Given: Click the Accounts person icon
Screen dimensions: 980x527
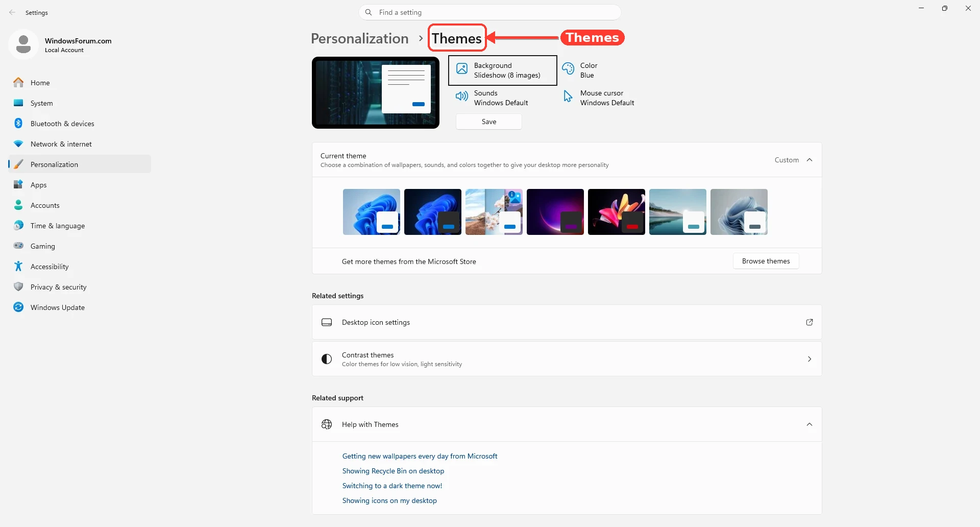Looking at the screenshot, I should (x=18, y=205).
